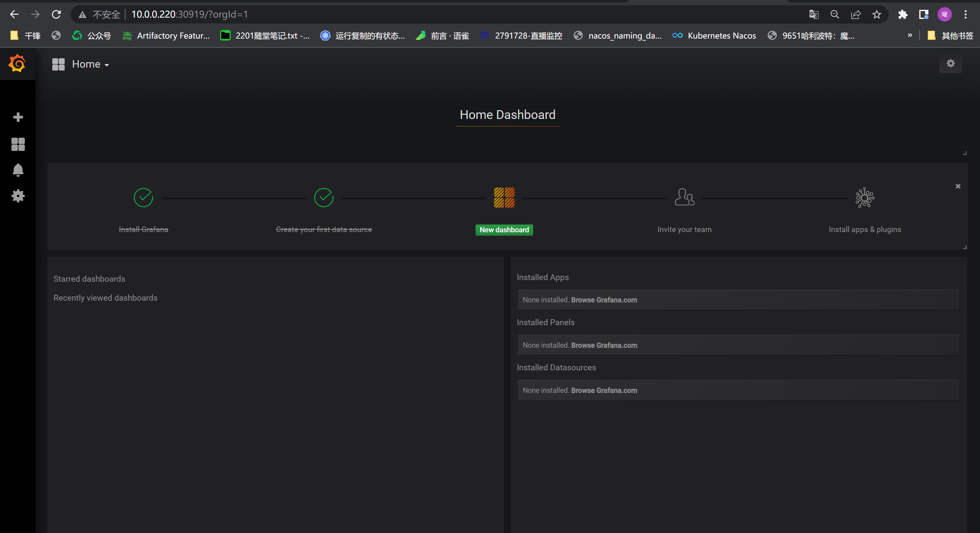Open dashboard settings gear at top right
Image resolution: width=980 pixels, height=533 pixels.
pos(950,63)
